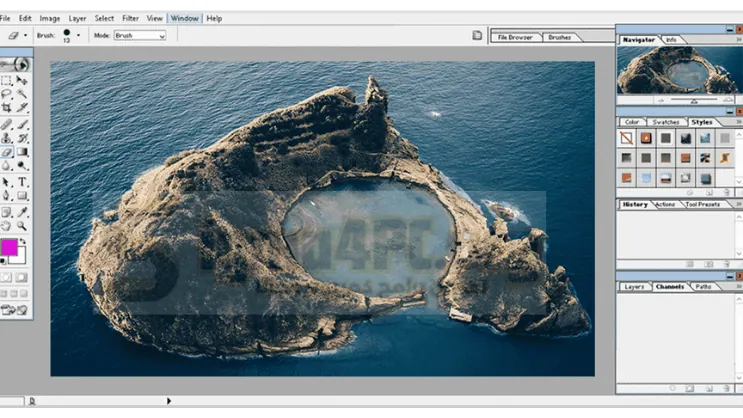Open the Image menu

point(50,18)
